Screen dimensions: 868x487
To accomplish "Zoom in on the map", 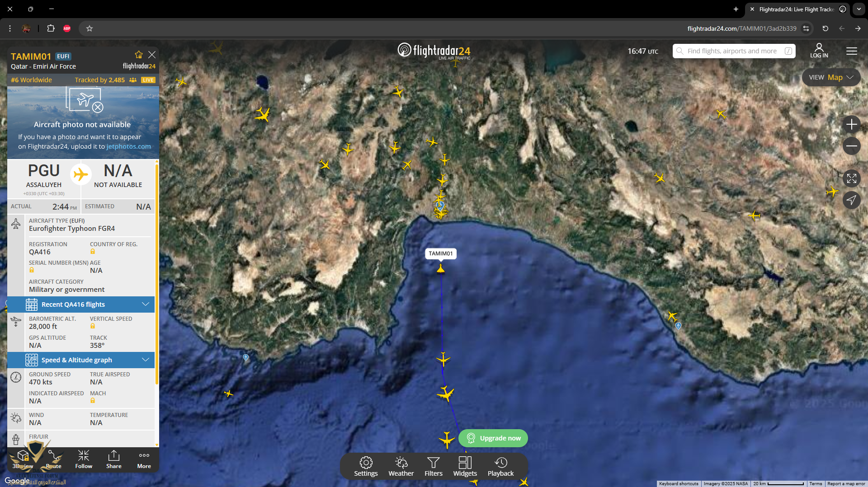I will tap(851, 124).
